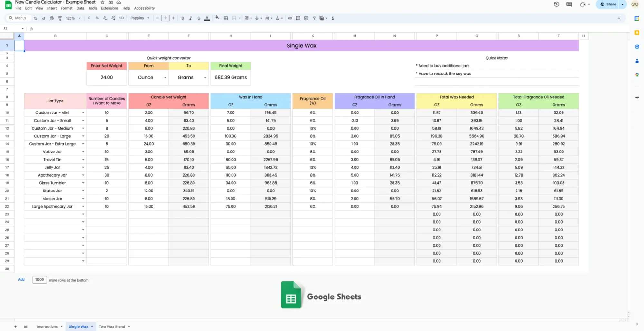Toggle strikethrough formatting

coord(199,18)
